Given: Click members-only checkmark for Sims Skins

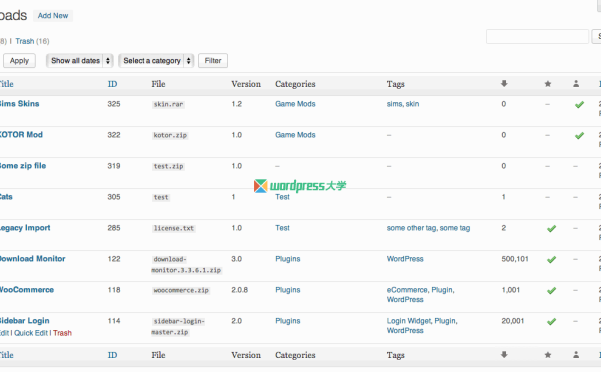Looking at the screenshot, I should click(579, 104).
